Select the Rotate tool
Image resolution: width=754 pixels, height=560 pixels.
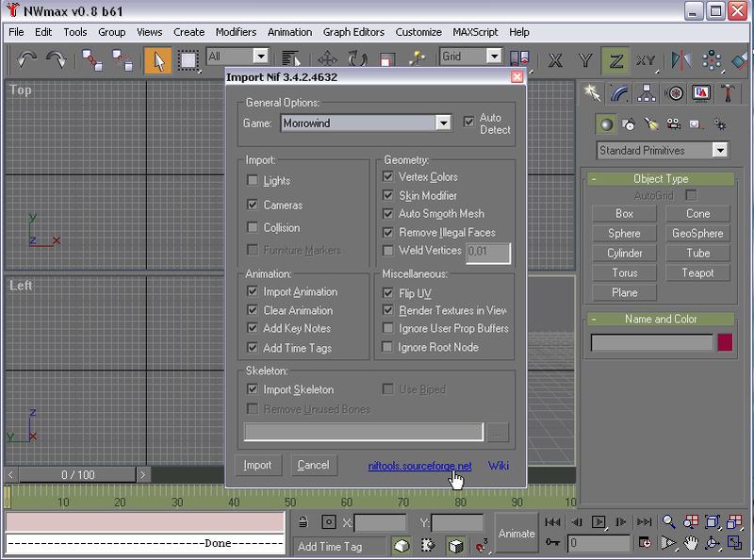click(357, 59)
